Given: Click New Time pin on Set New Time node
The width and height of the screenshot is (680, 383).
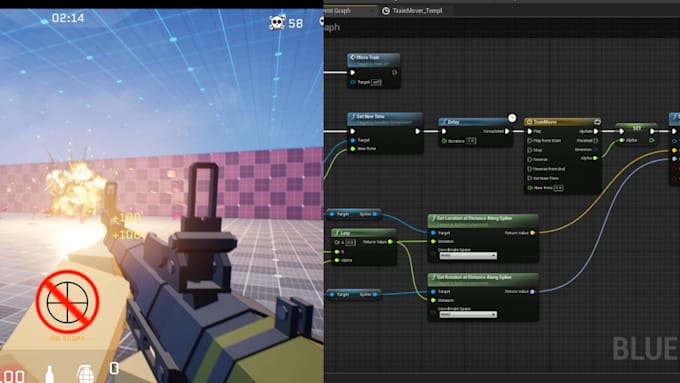Looking at the screenshot, I should tap(353, 149).
